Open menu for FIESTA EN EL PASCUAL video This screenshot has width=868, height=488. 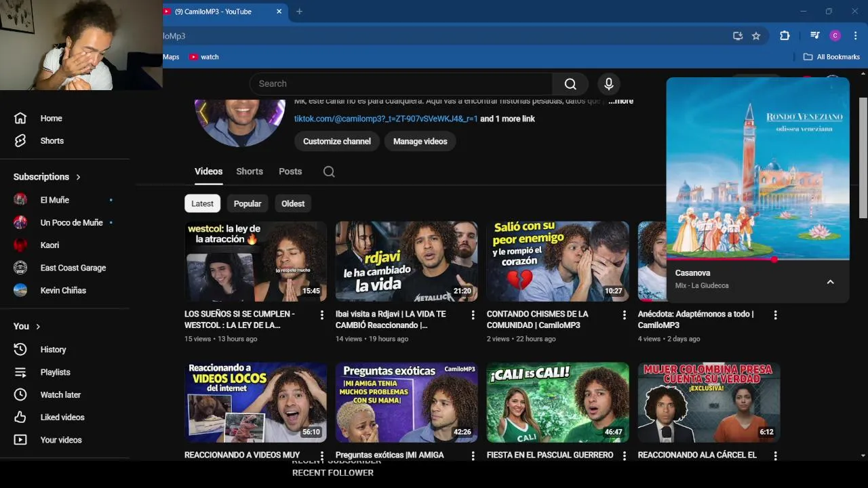click(x=625, y=455)
